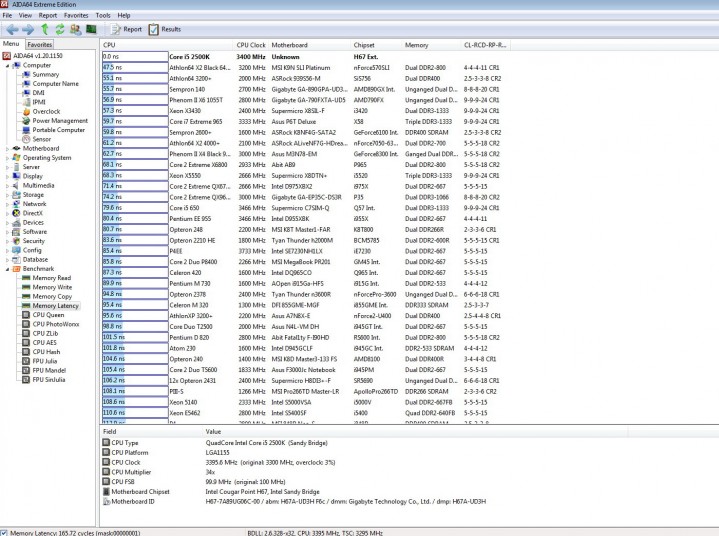Open the View menu
Viewport: 719px width, 536px height.
[x=25, y=15]
